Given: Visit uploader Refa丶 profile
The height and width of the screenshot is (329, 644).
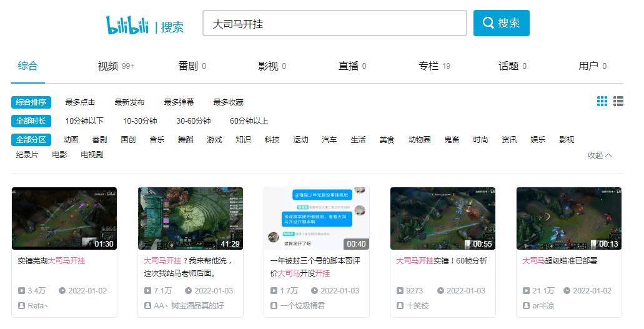Looking at the screenshot, I should coord(37,305).
